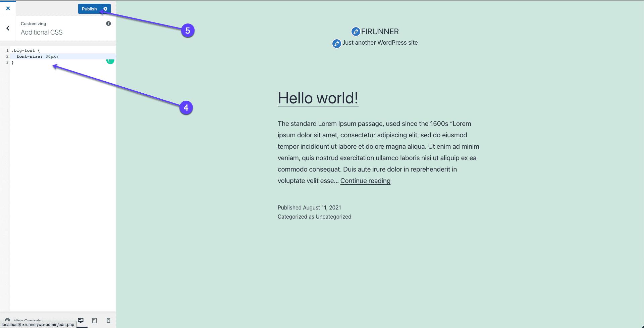Open the Hello world! post title
The image size is (644, 328).
318,98
